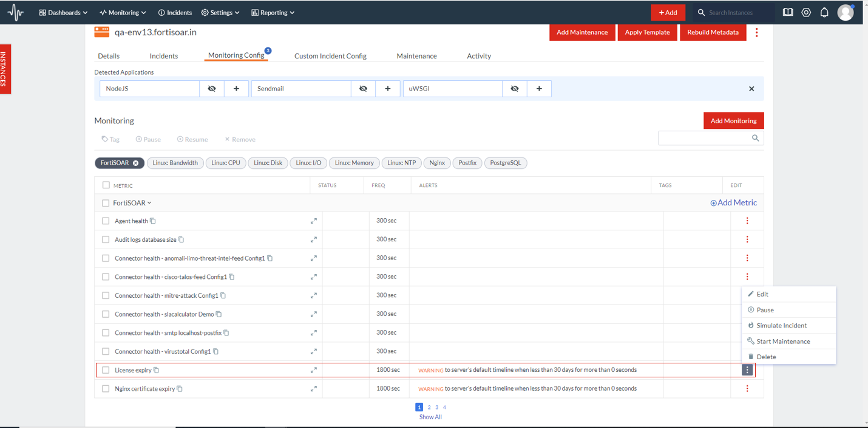Screen dimensions: 868x429
Task: Hide the NodeJS detected application via its eye toggle
Action: 211,88
